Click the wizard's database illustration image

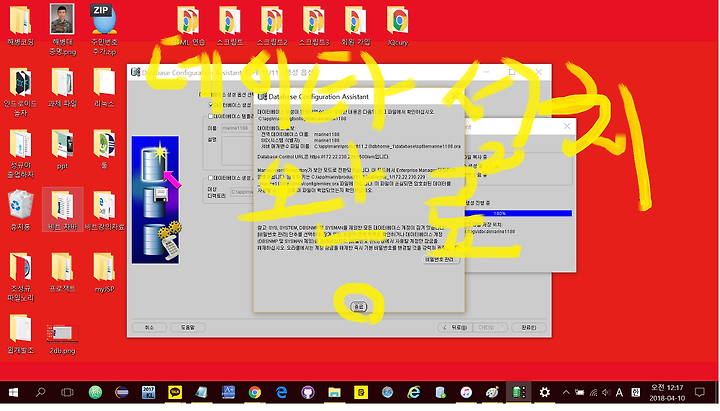[155, 199]
